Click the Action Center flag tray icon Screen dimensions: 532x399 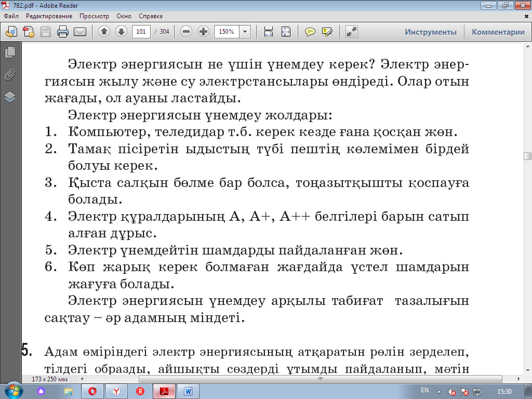tap(464, 392)
